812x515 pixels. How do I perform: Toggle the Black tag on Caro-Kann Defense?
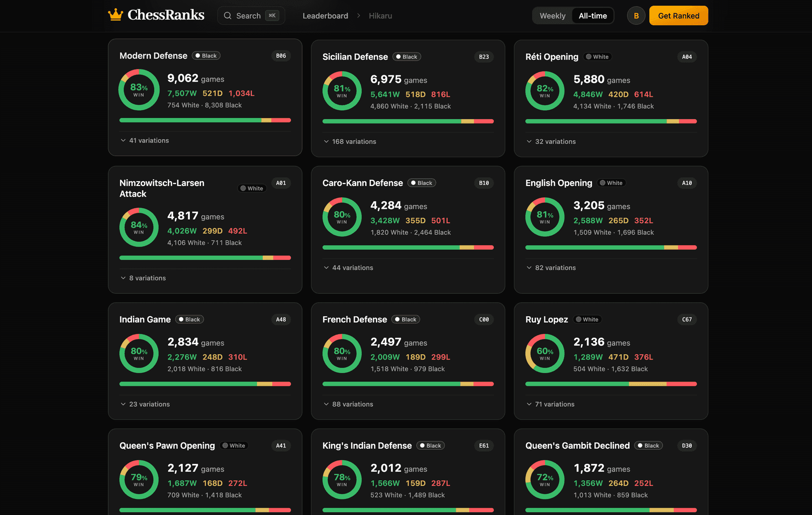click(422, 183)
